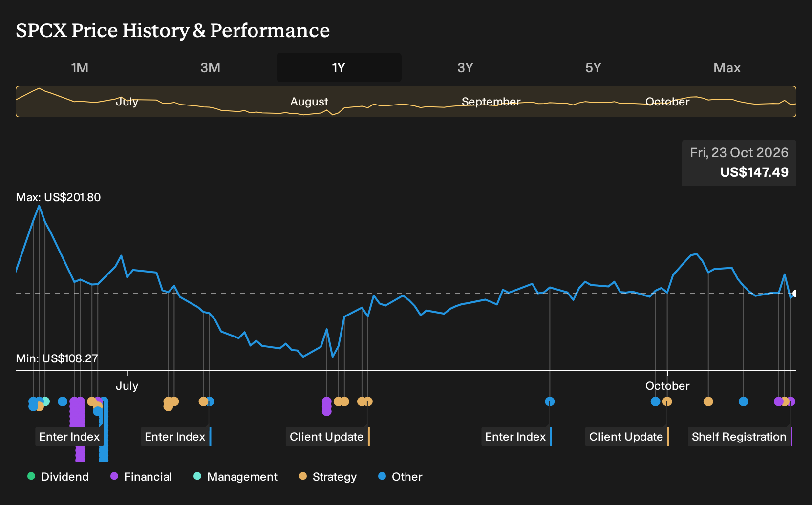Click the Min: US$108.27 label
Image resolution: width=812 pixels, height=505 pixels.
point(57,358)
